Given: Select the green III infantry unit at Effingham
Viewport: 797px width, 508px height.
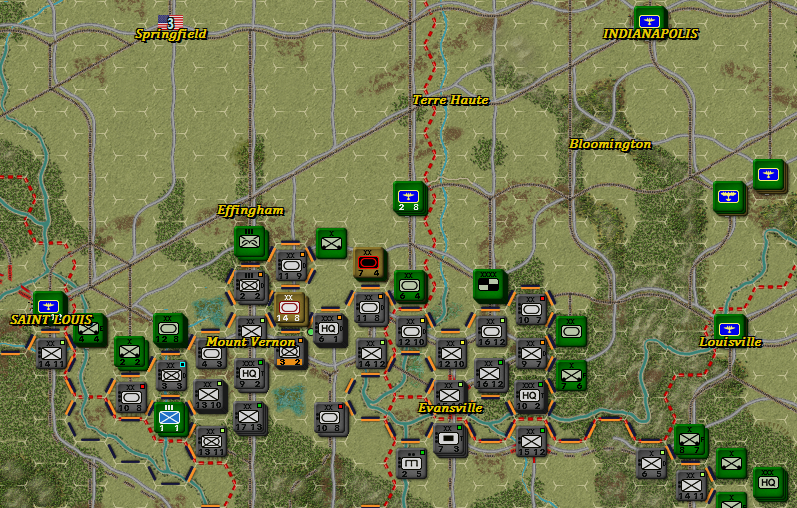Looking at the screenshot, I should [x=249, y=241].
